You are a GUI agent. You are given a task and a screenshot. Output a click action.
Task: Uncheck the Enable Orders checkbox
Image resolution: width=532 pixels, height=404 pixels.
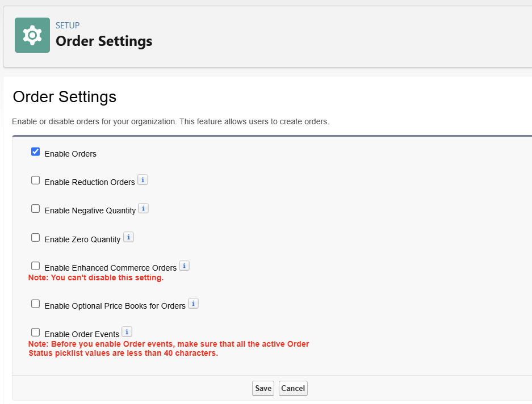pyautogui.click(x=35, y=152)
